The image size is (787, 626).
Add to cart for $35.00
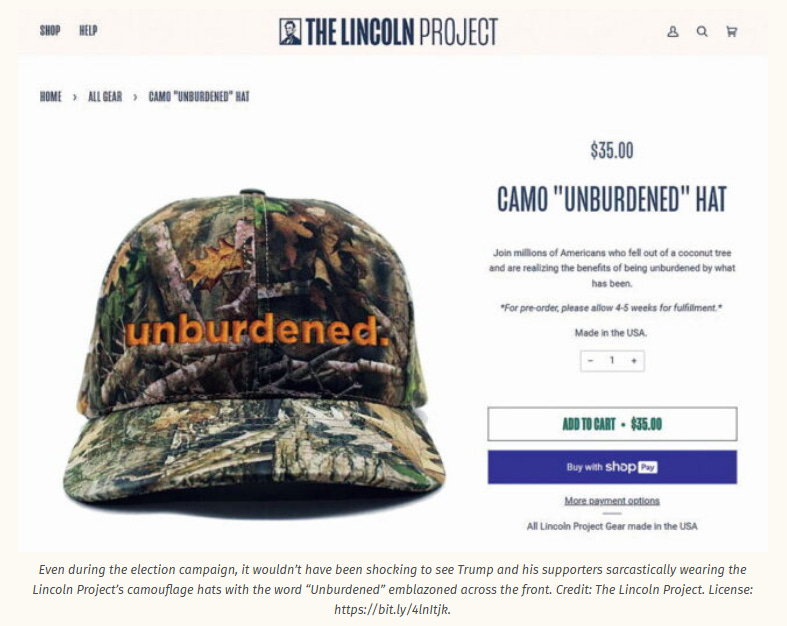612,424
